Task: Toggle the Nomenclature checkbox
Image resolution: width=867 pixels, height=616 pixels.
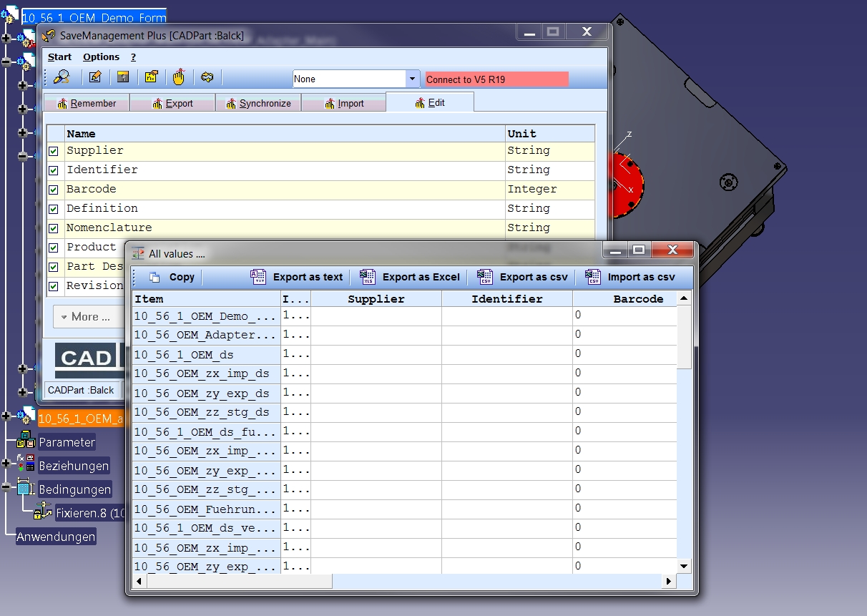Action: coord(54,229)
